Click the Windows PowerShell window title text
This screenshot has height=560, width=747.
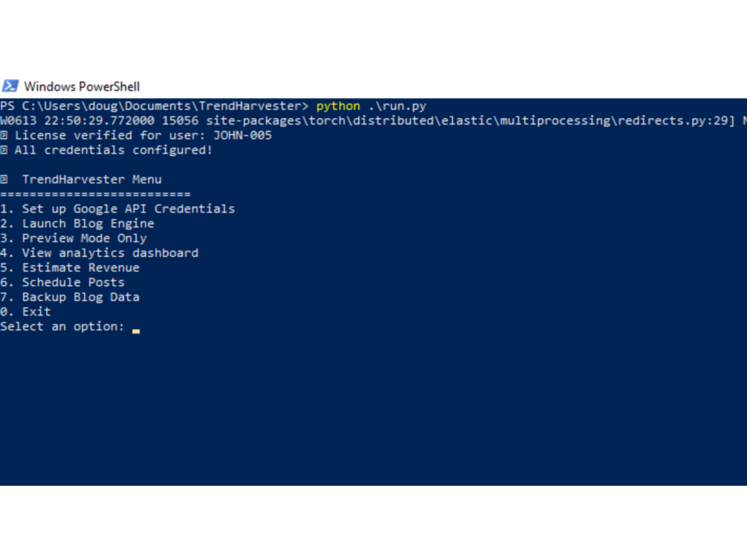[x=82, y=87]
